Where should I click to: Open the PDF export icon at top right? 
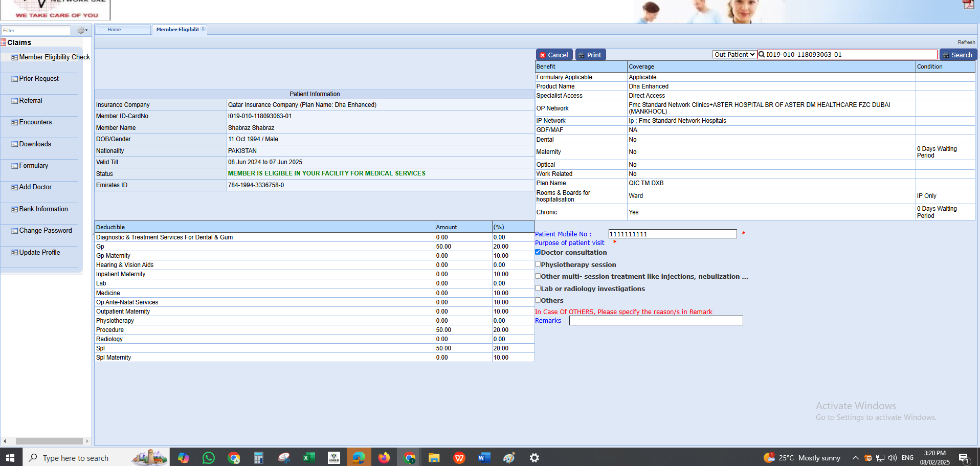tap(968, 5)
